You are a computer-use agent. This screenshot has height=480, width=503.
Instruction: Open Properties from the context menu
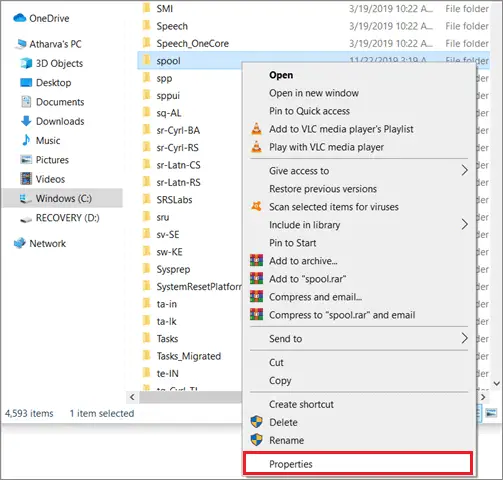(358, 464)
